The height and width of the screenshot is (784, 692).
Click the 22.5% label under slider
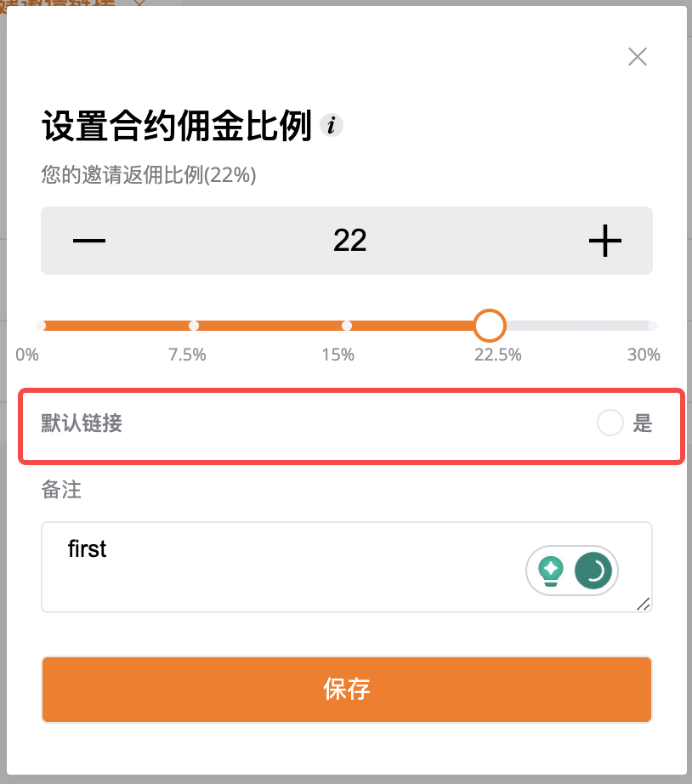point(498,355)
